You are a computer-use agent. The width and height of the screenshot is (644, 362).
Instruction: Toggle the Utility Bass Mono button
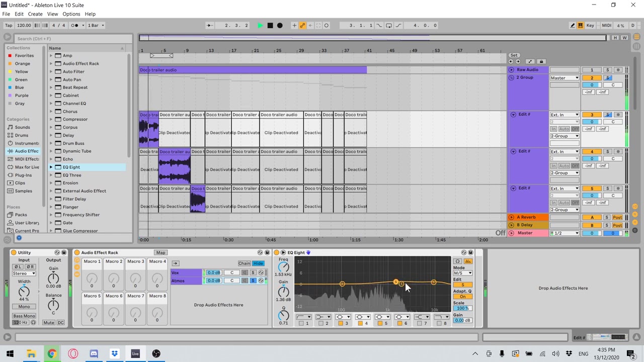(x=24, y=316)
